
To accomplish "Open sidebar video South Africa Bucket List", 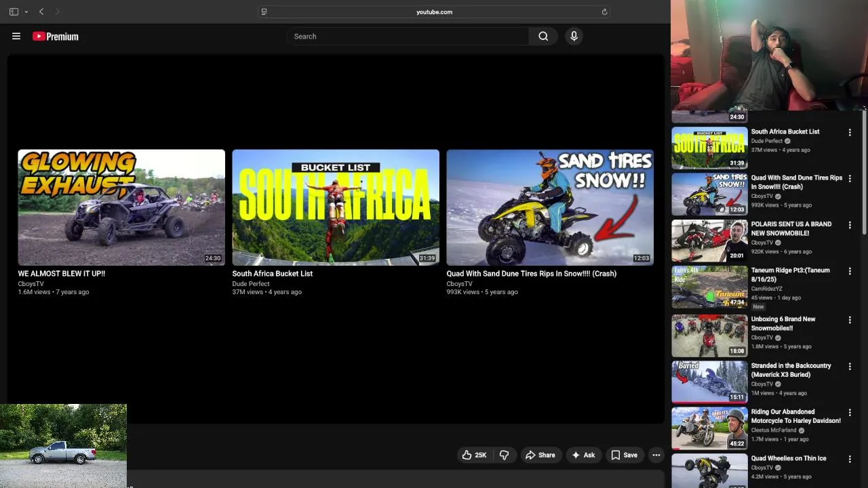I will (709, 148).
